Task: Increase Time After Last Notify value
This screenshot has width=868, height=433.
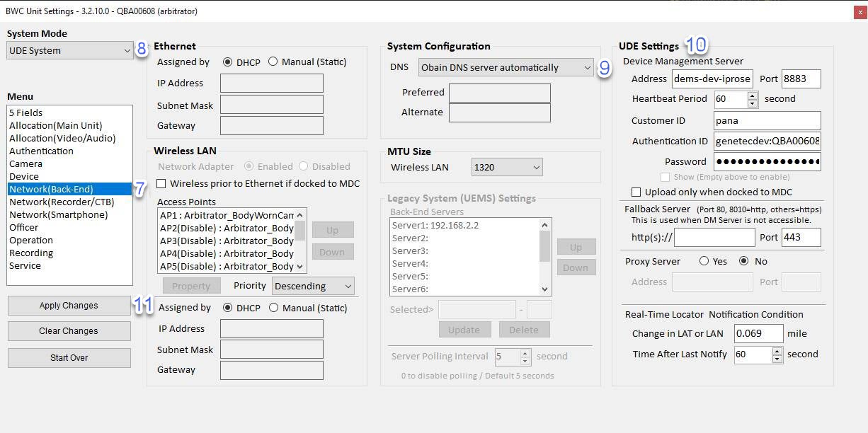Action: click(x=777, y=350)
